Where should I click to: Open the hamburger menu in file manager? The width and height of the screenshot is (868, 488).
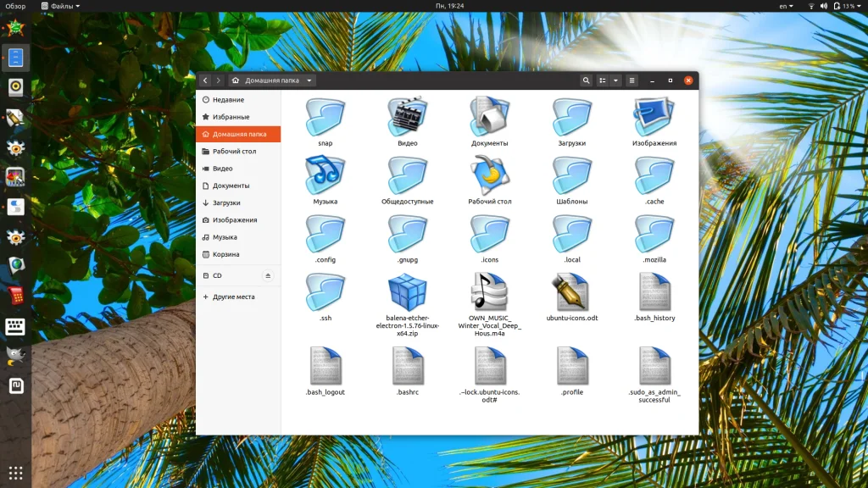point(632,80)
